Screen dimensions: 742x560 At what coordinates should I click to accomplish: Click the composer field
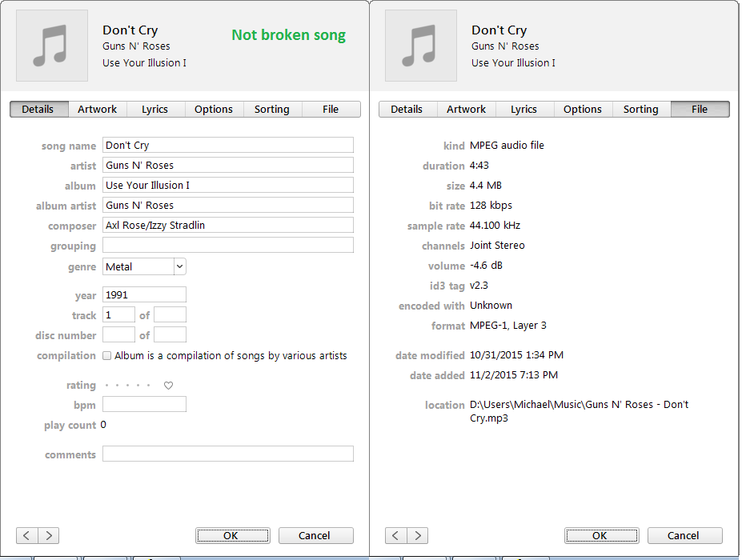(228, 225)
